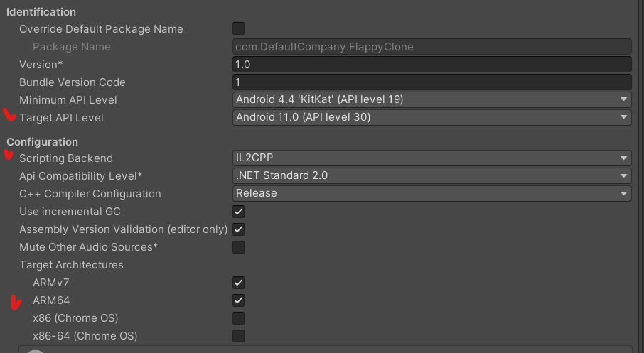The height and width of the screenshot is (353, 644).
Task: Enable Mute Other Audio Sources checkbox
Action: [239, 247]
